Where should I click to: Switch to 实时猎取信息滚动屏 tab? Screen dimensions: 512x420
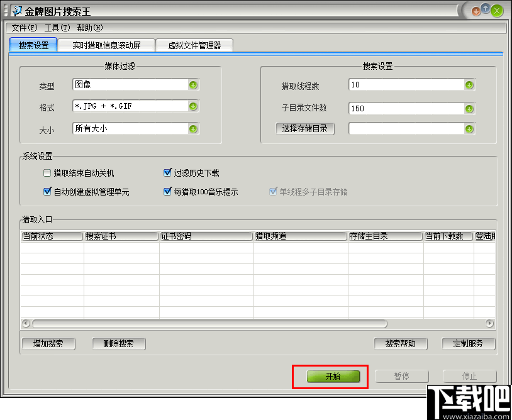tap(106, 45)
